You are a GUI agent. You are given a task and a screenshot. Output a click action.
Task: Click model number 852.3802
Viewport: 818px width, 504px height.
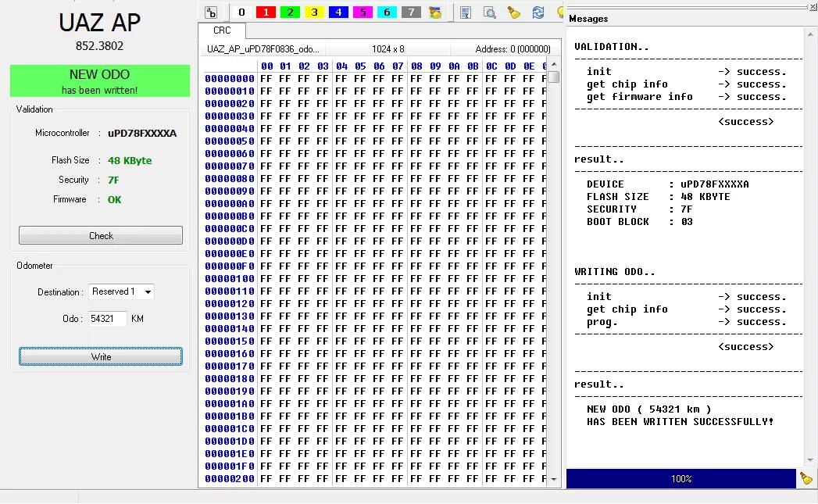(99, 46)
